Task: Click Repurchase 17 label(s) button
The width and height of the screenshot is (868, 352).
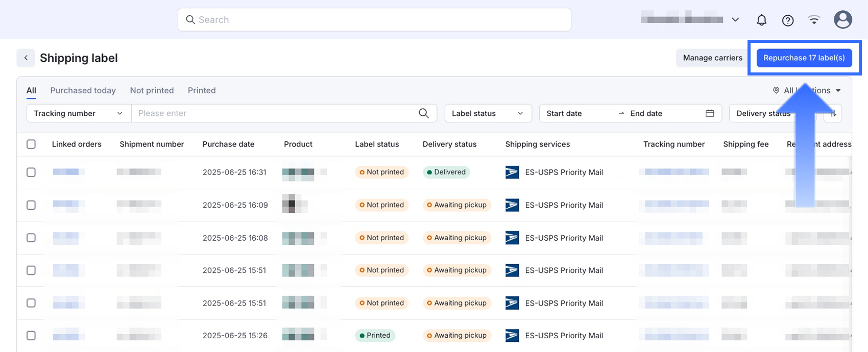Action: 804,58
